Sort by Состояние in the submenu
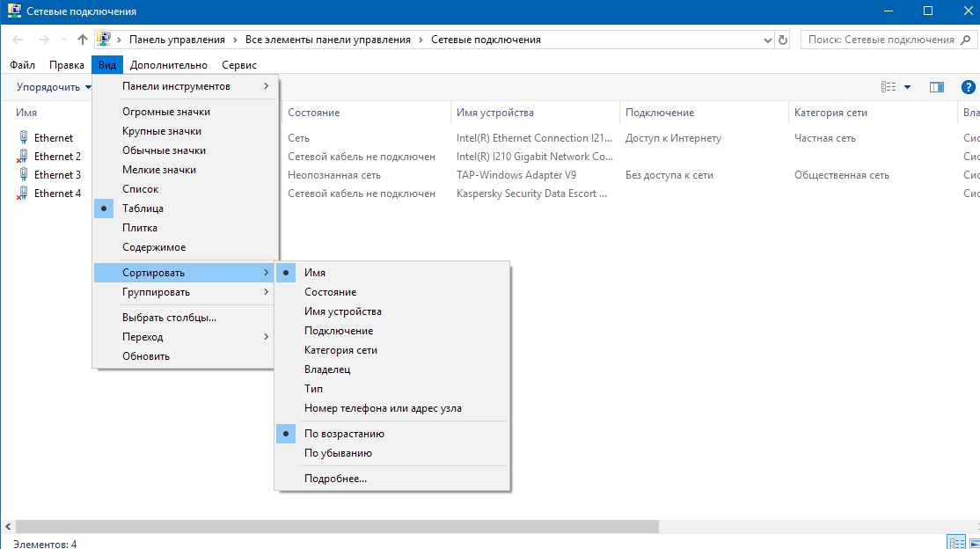 pos(330,292)
